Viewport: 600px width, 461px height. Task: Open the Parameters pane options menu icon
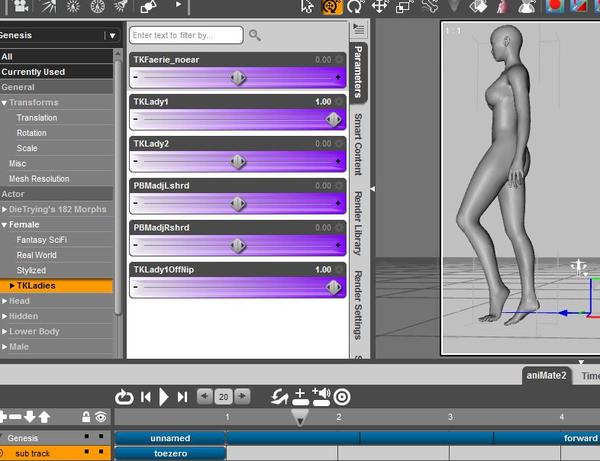(x=359, y=29)
